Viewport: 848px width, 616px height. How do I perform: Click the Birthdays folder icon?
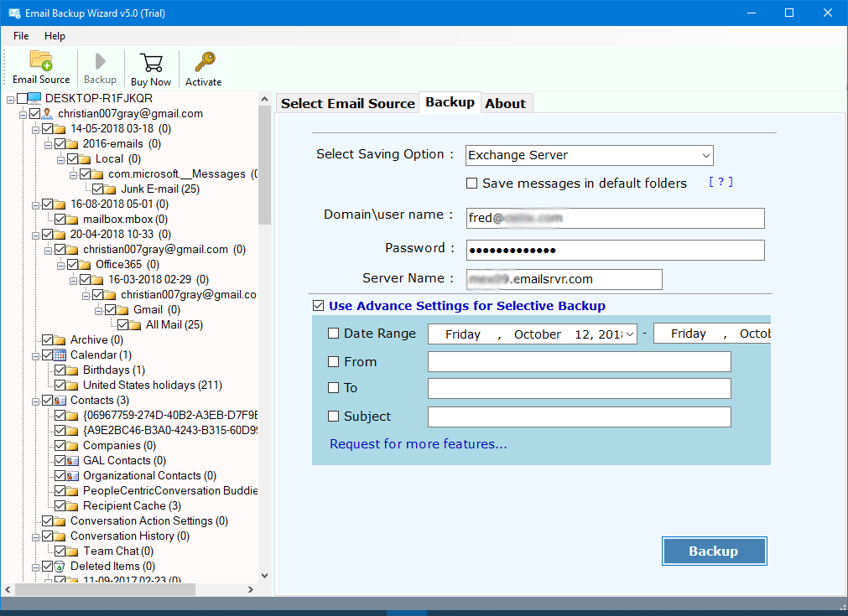coord(72,370)
